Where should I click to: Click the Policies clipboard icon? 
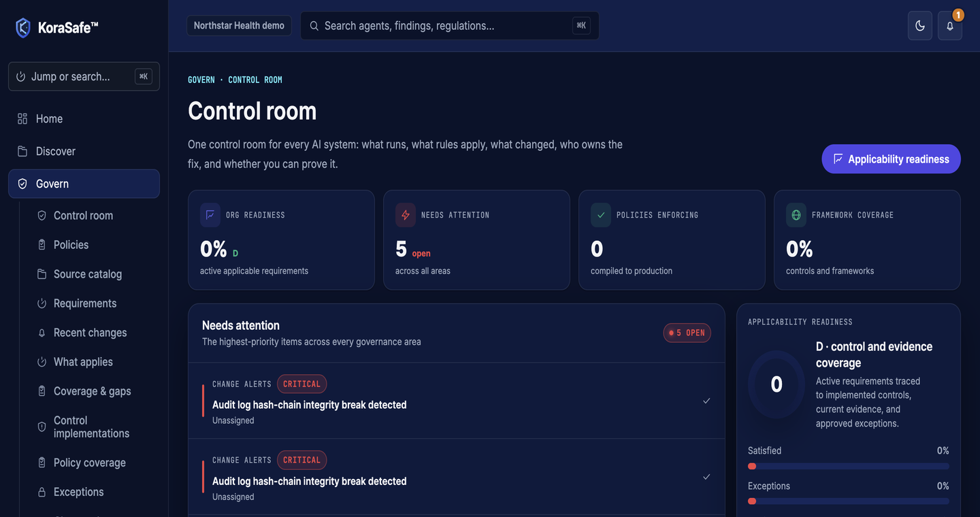42,245
